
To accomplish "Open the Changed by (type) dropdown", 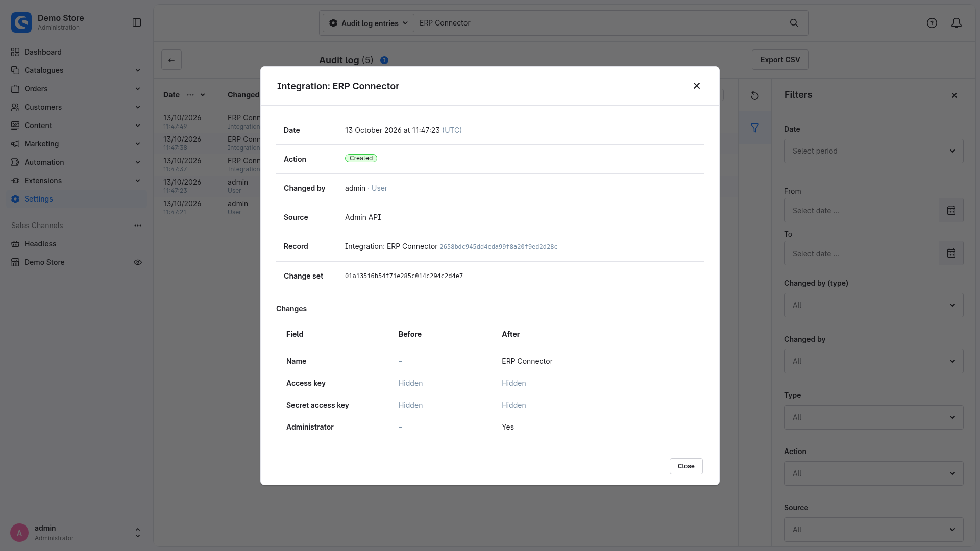I will [874, 305].
